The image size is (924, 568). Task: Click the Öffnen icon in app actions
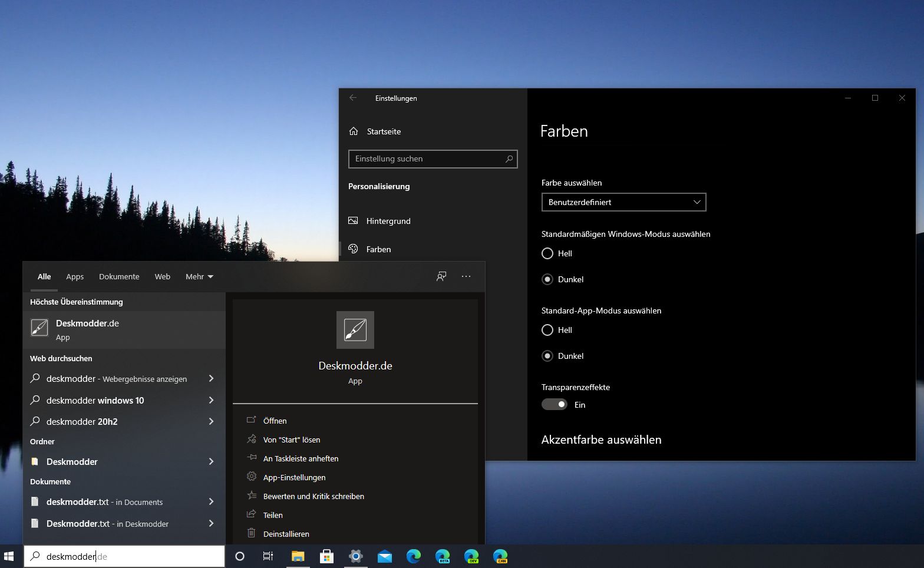(252, 420)
